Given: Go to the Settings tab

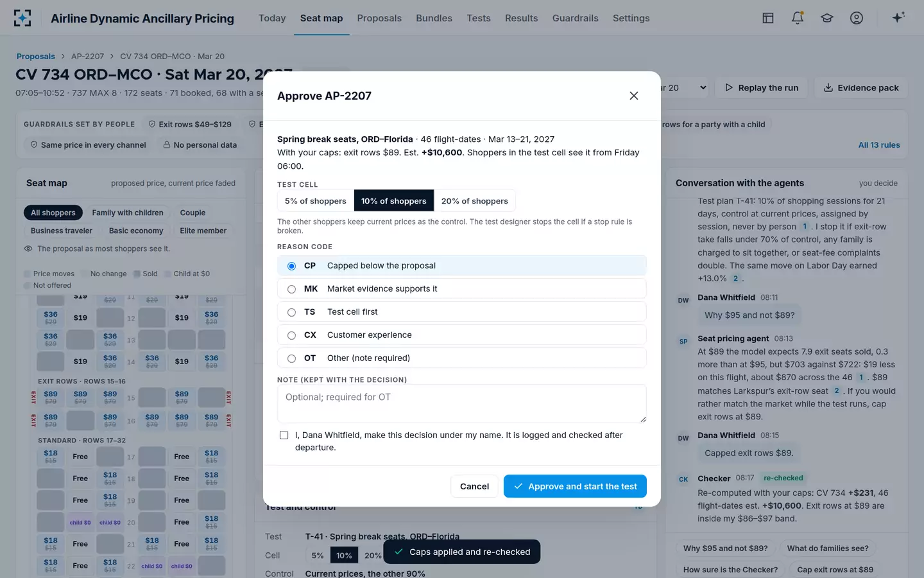Looking at the screenshot, I should 631,18.
